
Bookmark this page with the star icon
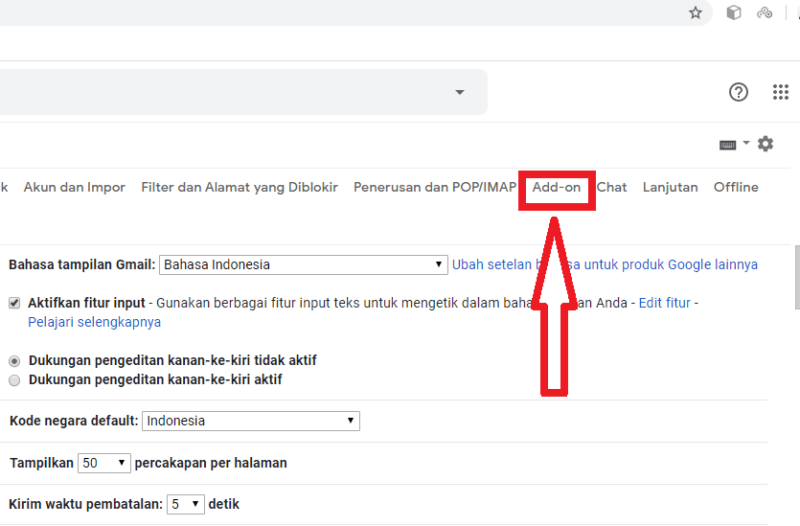pyautogui.click(x=695, y=13)
